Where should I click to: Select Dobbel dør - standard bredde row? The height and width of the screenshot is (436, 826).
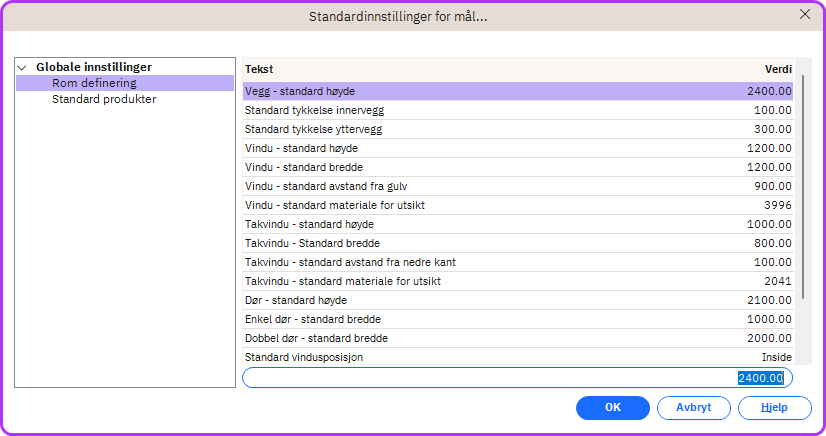518,338
